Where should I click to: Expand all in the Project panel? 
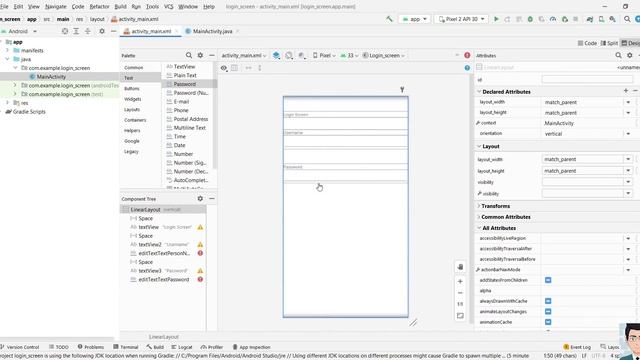click(76, 31)
